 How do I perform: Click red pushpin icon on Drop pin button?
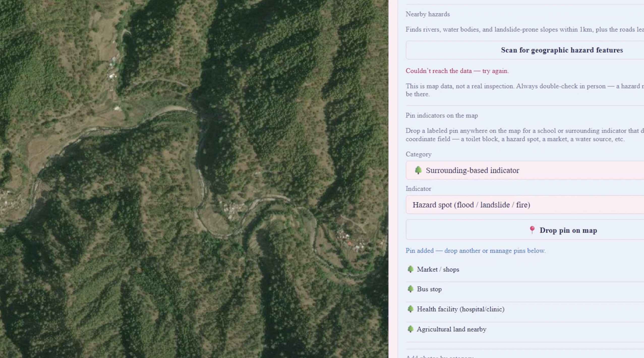[x=532, y=230]
